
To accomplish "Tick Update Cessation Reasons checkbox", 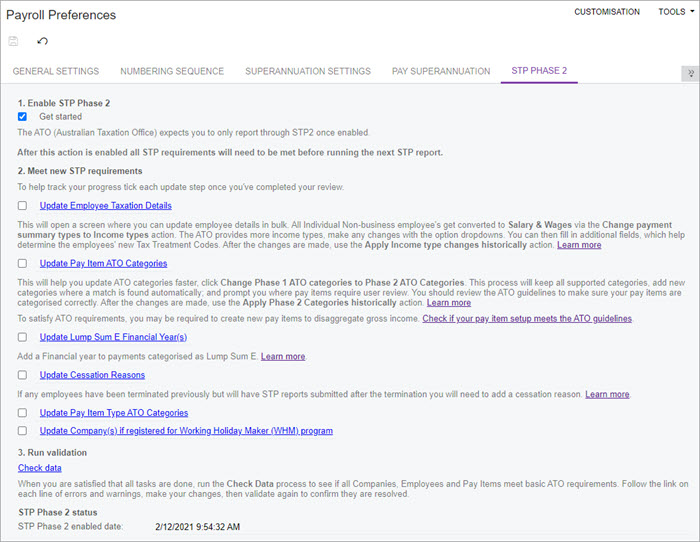I will tap(22, 375).
